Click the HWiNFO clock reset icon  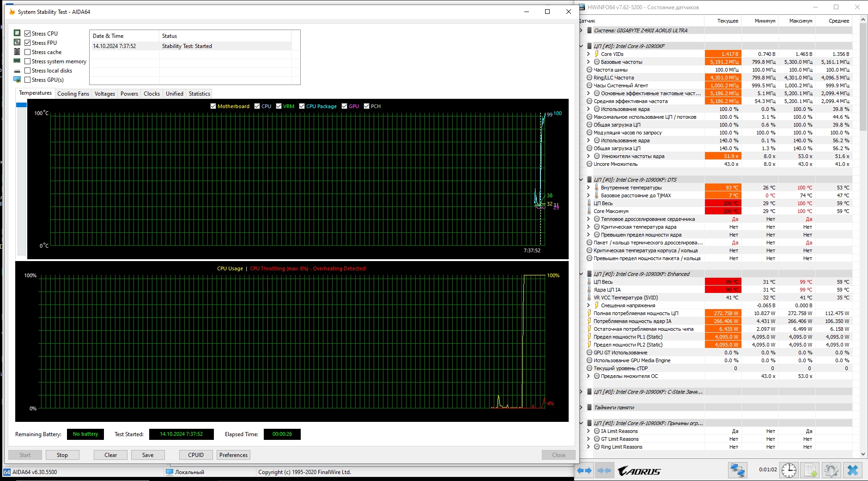pos(789,470)
